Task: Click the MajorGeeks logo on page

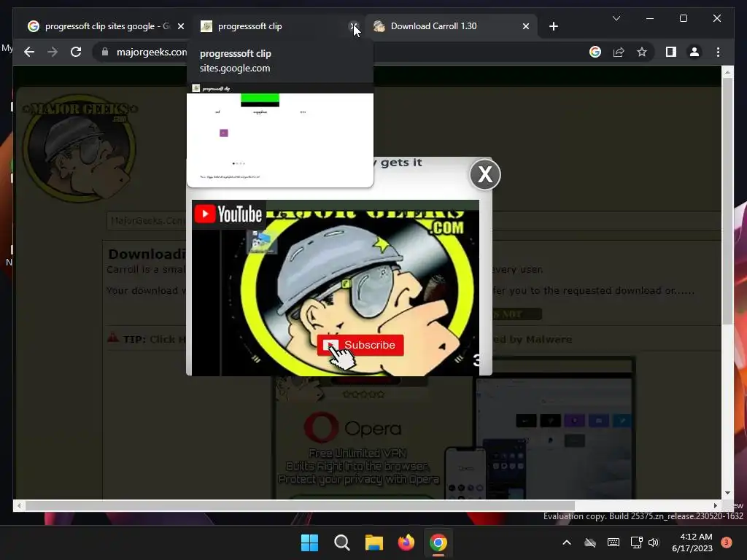Action: (80, 147)
